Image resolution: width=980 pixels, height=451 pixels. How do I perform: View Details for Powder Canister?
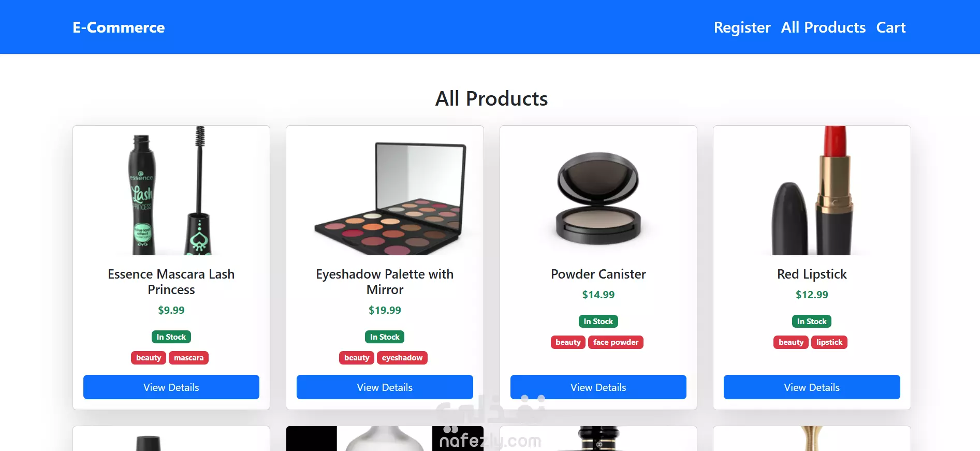coord(598,387)
